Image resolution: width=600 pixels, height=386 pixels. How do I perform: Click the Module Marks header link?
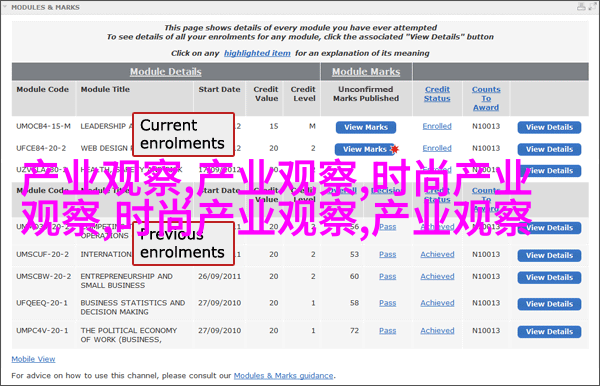[x=366, y=72]
